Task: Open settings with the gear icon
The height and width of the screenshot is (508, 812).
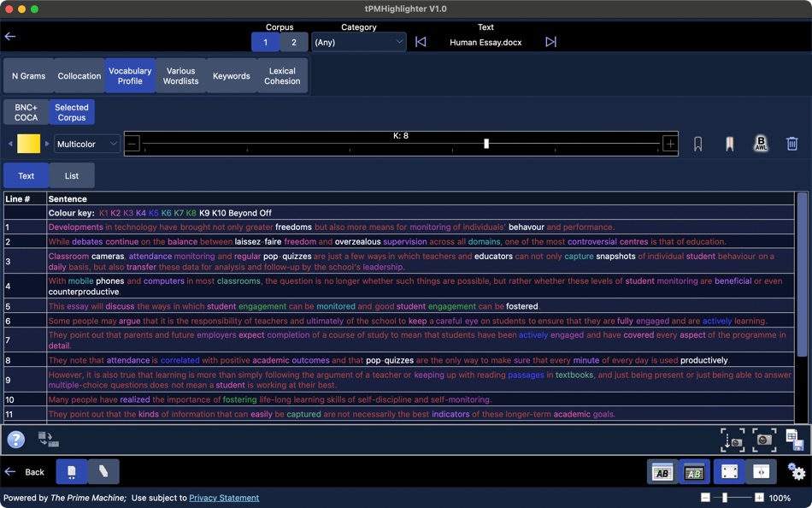Action: [796, 472]
